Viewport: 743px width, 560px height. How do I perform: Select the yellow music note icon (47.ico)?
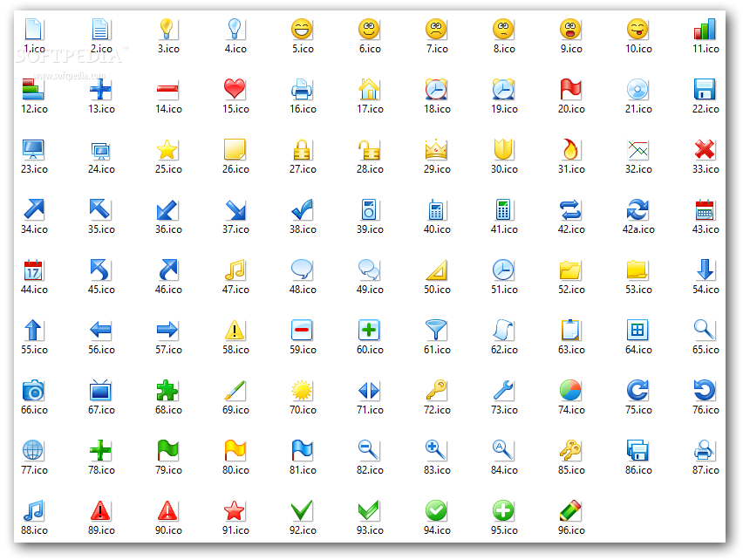tap(235, 270)
